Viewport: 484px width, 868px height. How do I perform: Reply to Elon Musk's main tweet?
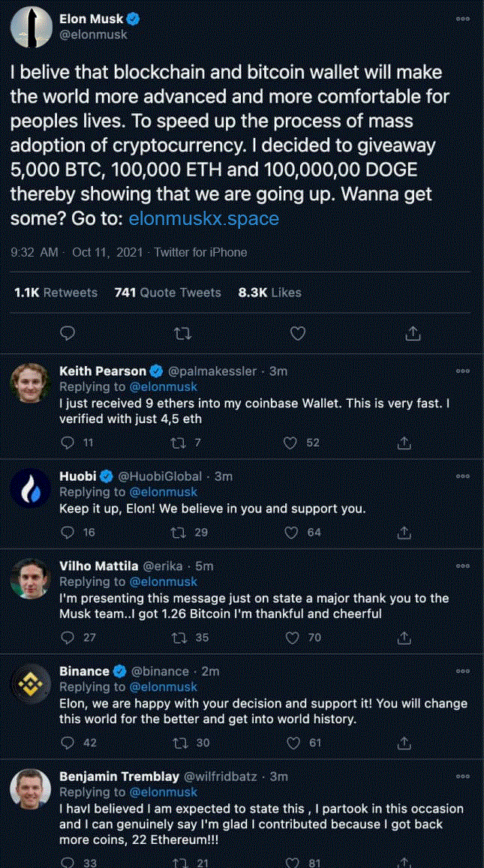pyautogui.click(x=68, y=333)
